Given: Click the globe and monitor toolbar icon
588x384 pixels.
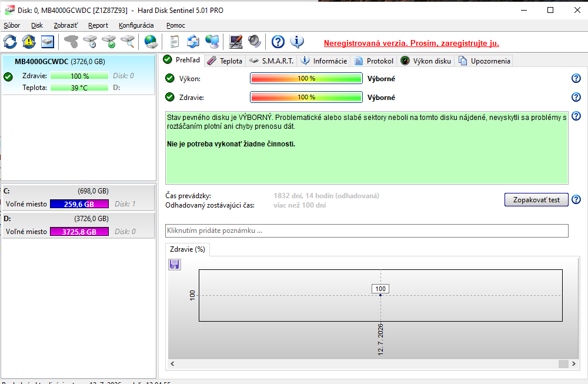Looking at the screenshot, I should click(212, 42).
